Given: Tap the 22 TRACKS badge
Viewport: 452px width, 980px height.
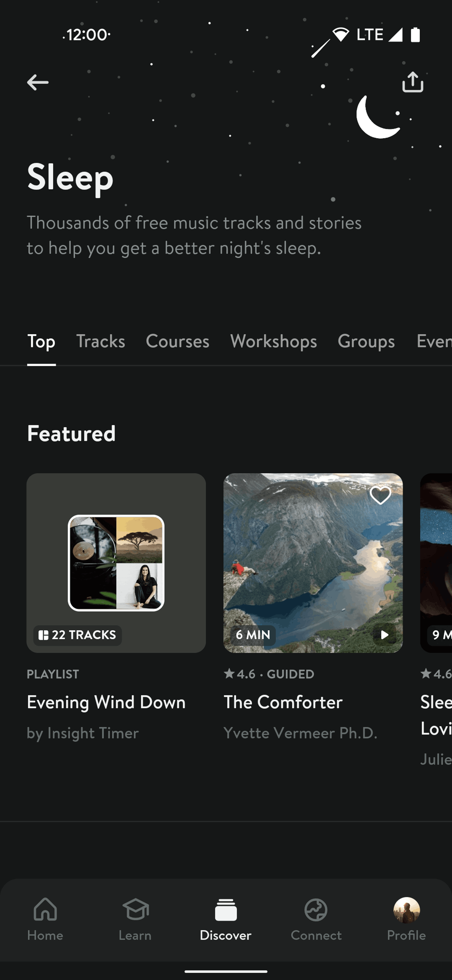Looking at the screenshot, I should tap(77, 635).
